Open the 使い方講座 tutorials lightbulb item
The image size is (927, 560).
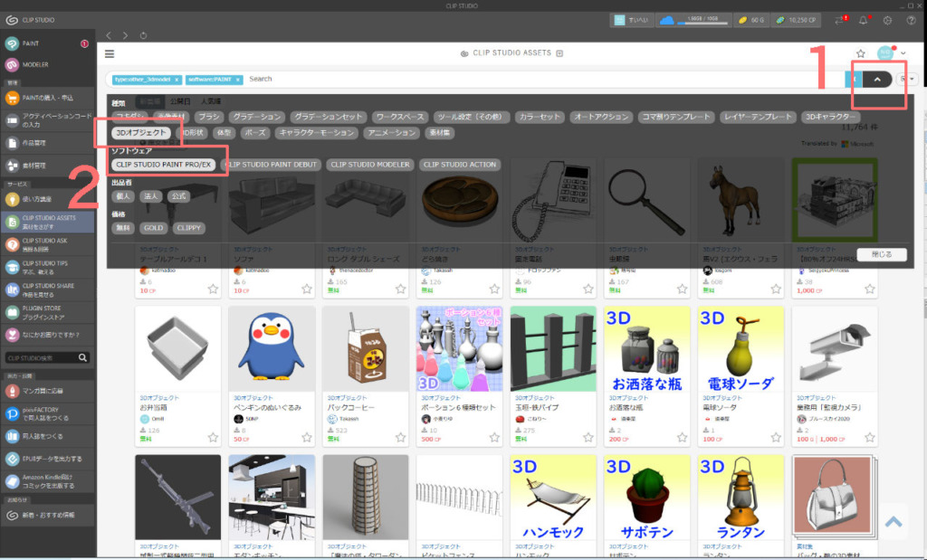click(x=47, y=199)
